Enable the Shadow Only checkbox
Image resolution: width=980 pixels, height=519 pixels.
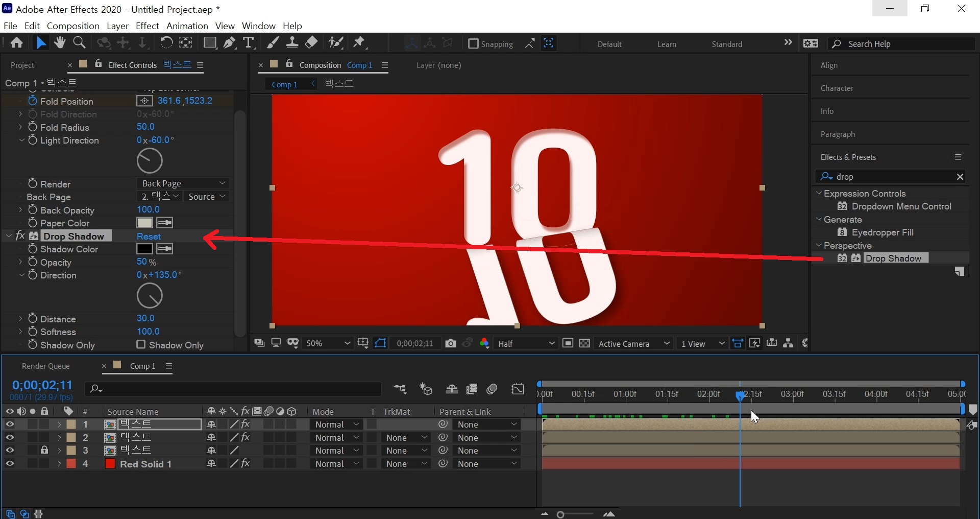click(141, 345)
